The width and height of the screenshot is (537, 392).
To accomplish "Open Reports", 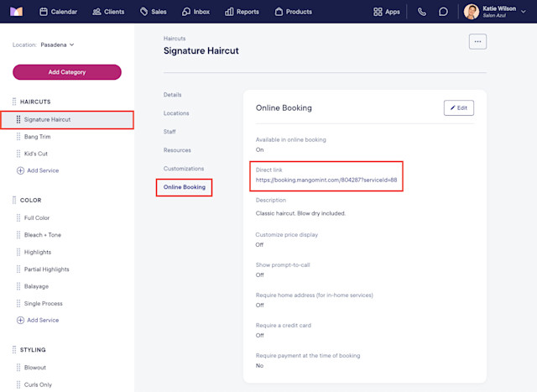I will click(x=242, y=12).
